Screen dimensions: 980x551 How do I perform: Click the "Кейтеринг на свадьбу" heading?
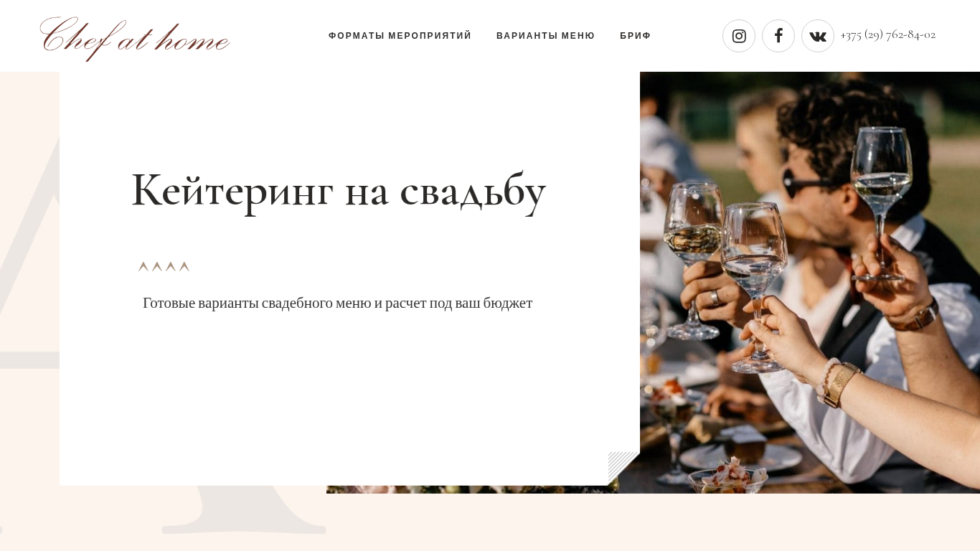pos(339,191)
